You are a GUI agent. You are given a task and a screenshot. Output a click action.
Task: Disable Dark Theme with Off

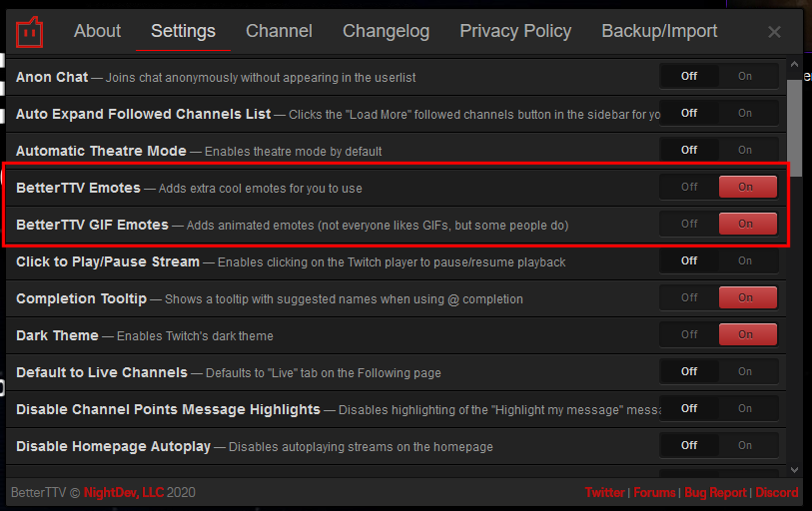click(x=689, y=334)
